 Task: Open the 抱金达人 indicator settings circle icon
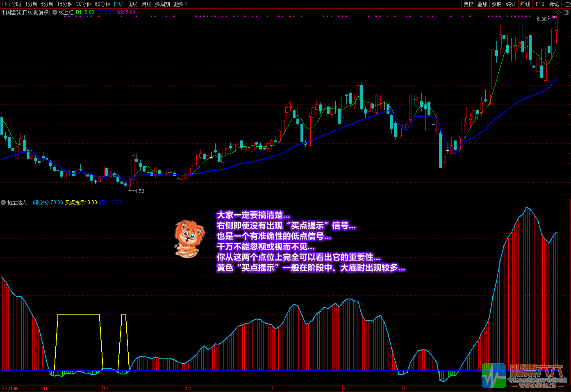3,202
